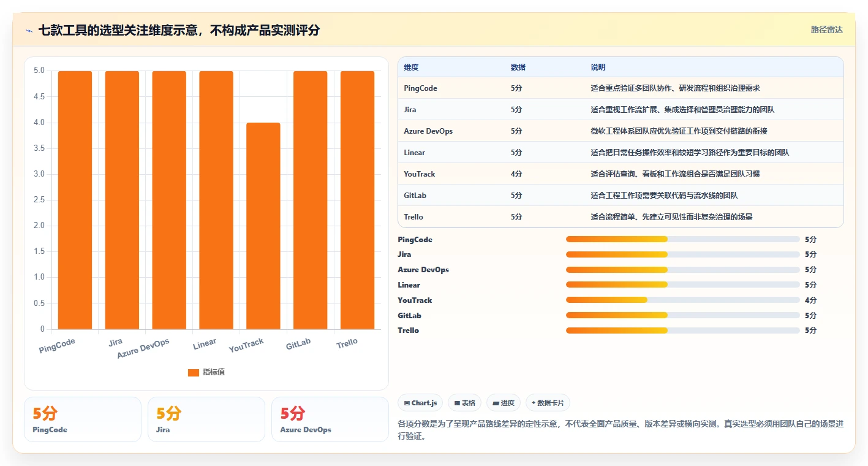Click the 路径雷达 tag in the header
Image resolution: width=868 pixels, height=466 pixels.
point(826,29)
